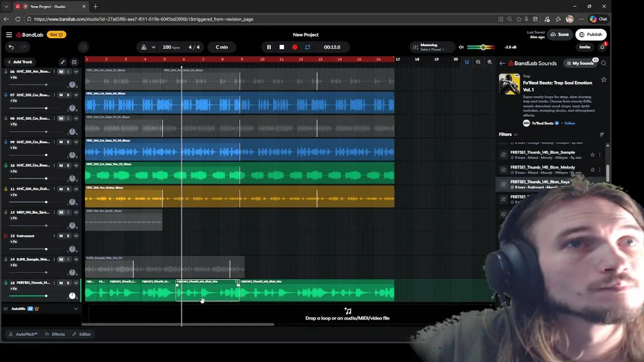Expand track 06 options chevron
The image size is (644, 362).
point(76,71)
